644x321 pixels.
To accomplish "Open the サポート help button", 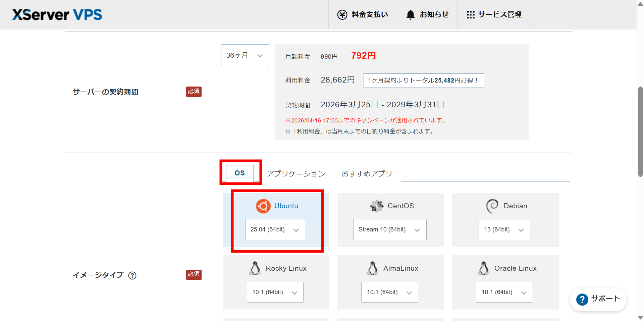I will 598,299.
